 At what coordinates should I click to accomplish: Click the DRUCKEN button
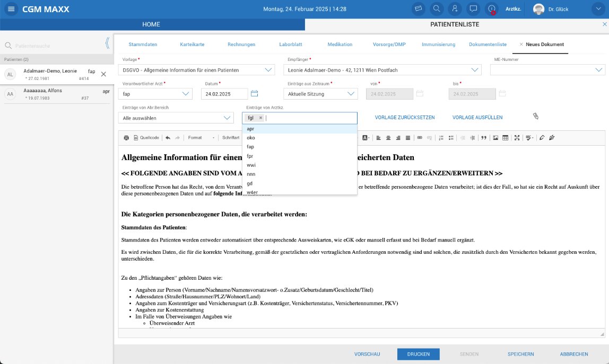419,354
